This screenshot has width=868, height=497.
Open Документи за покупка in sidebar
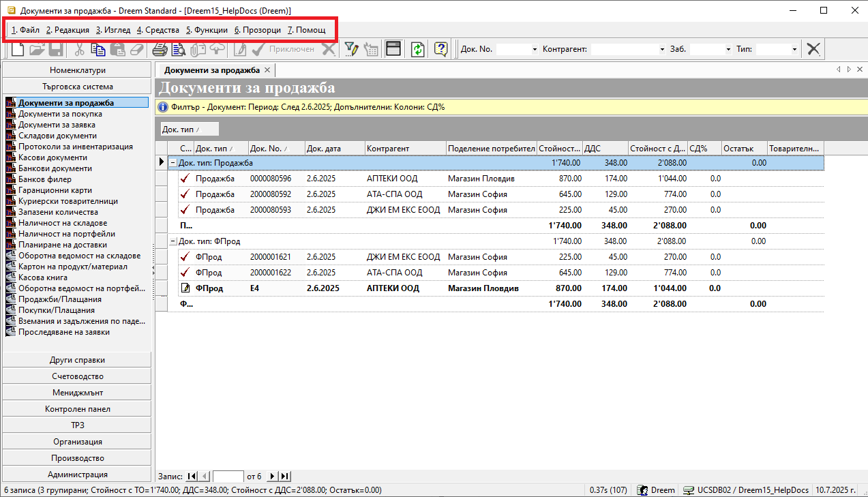tap(61, 114)
